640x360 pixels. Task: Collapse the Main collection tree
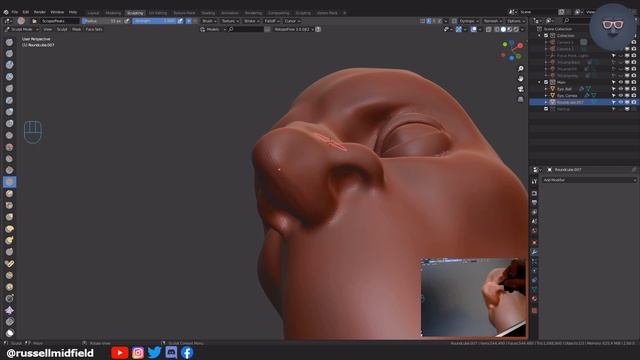(540, 82)
